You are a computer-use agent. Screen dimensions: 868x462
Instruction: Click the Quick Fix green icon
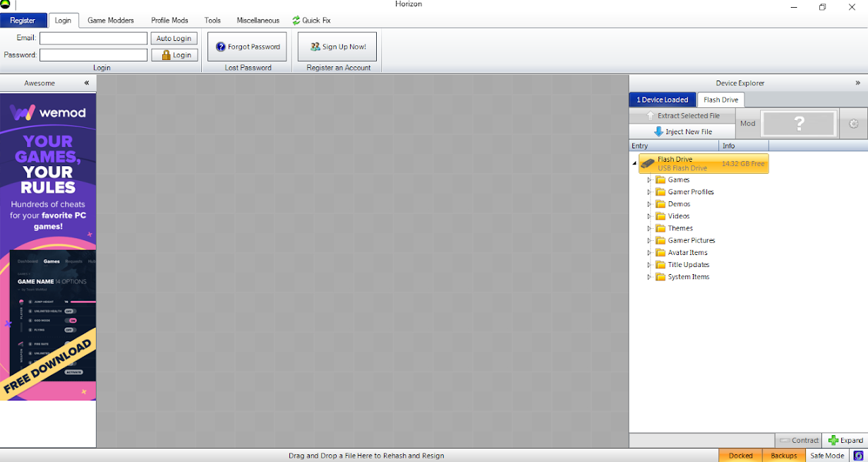[x=297, y=20]
